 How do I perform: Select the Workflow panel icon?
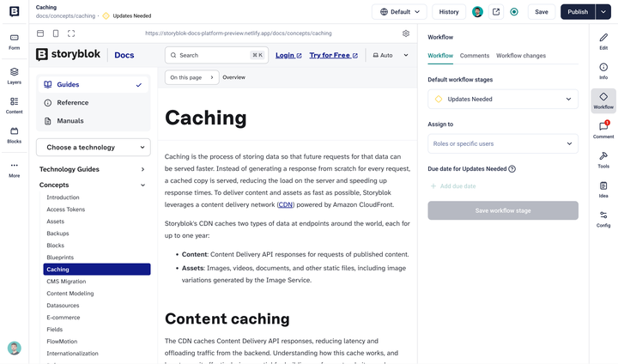click(x=603, y=100)
